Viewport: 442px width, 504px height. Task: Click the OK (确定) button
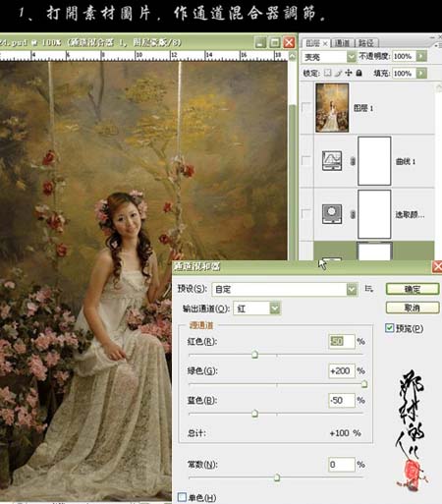click(413, 289)
